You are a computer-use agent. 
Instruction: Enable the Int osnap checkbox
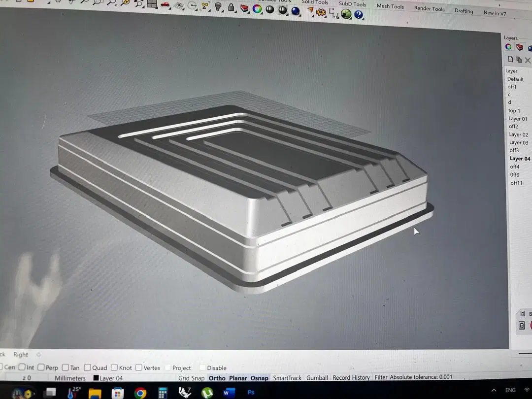[x=22, y=367]
